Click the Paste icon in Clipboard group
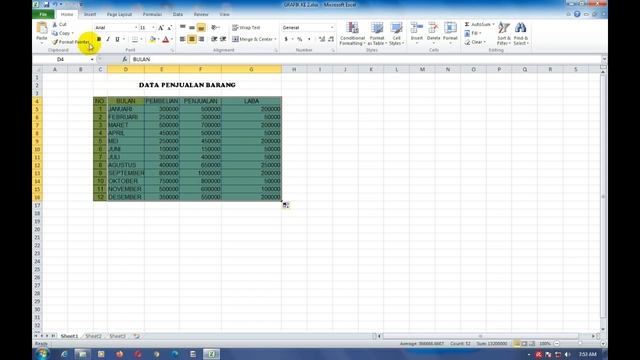 (x=42, y=28)
